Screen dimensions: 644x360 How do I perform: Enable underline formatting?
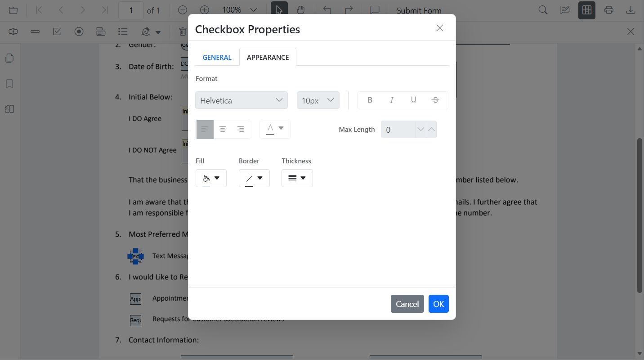[x=413, y=99]
